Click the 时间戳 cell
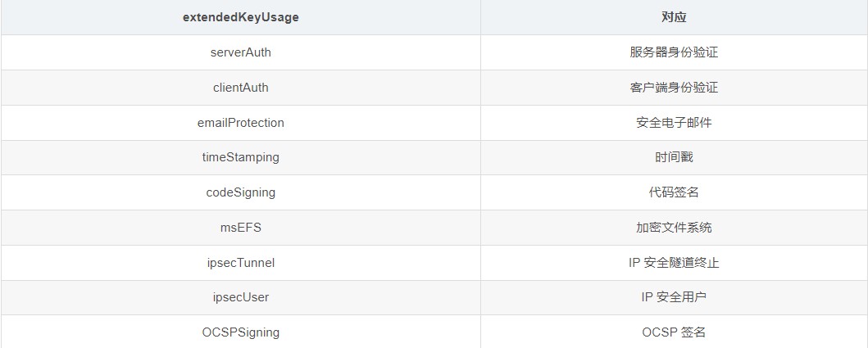The image size is (868, 348). tap(674, 157)
